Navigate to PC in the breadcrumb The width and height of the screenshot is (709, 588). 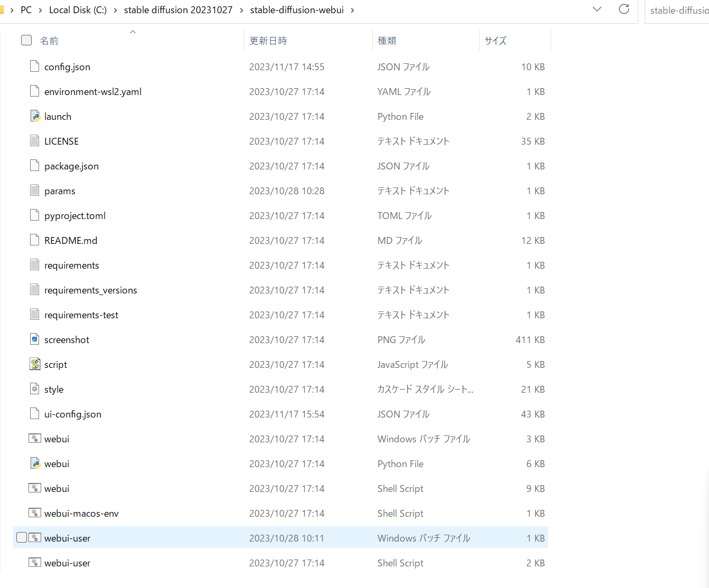(x=26, y=10)
